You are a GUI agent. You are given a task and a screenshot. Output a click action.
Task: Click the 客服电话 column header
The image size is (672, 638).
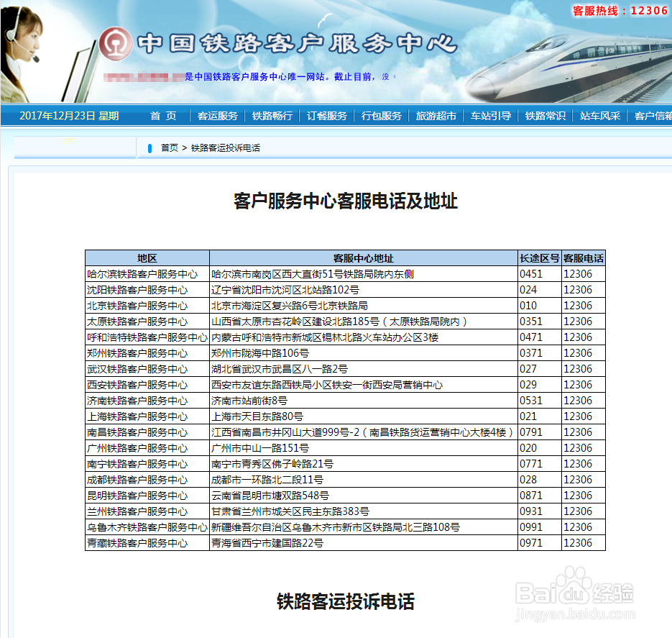click(x=584, y=258)
